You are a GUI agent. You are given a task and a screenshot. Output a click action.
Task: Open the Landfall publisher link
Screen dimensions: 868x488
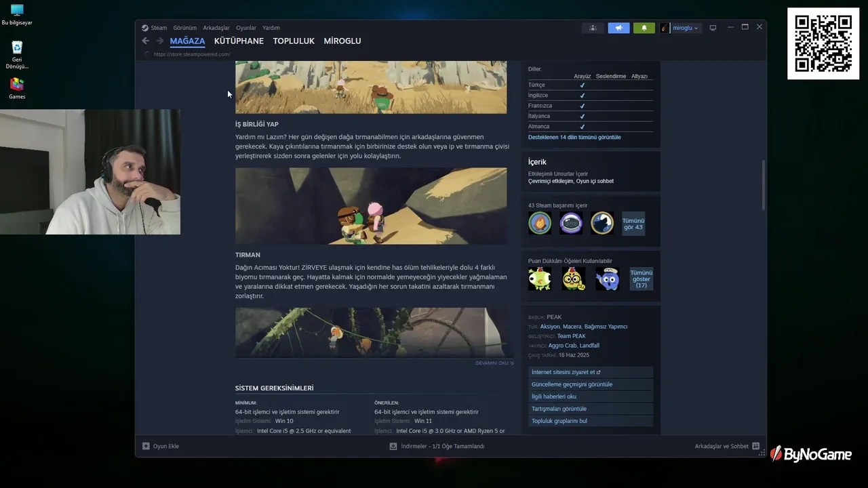pyautogui.click(x=589, y=346)
